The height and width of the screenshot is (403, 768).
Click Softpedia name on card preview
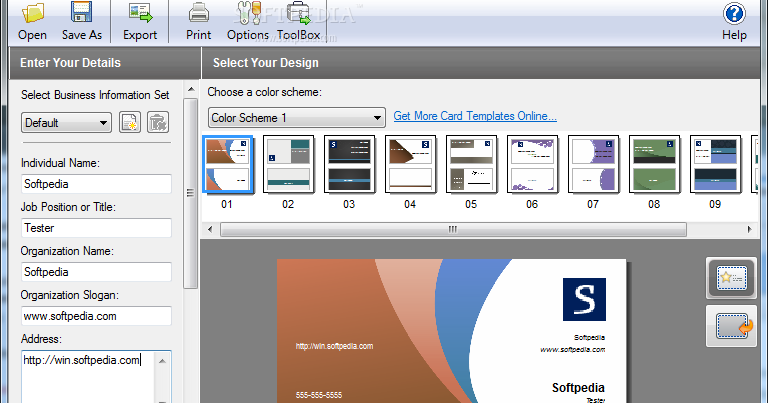(x=578, y=388)
